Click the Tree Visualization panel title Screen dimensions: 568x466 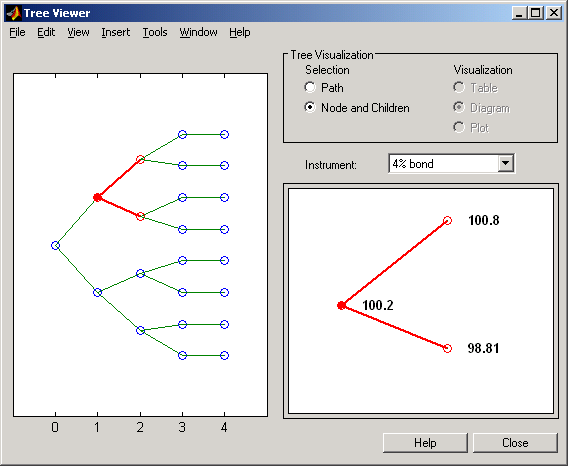point(332,55)
